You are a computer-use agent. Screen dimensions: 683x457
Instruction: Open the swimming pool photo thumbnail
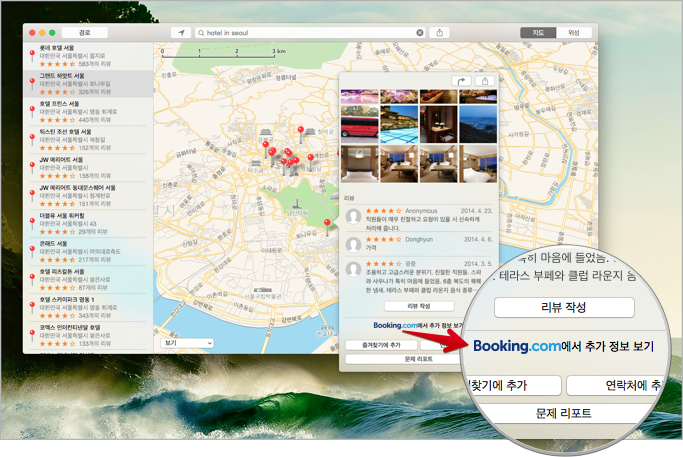click(x=399, y=124)
